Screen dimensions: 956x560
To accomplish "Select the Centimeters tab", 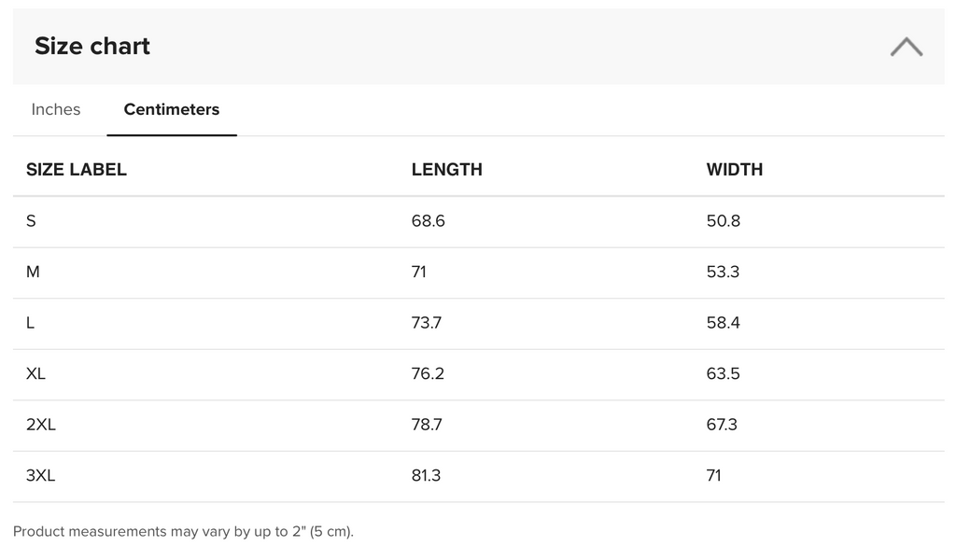I will pyautogui.click(x=172, y=109).
